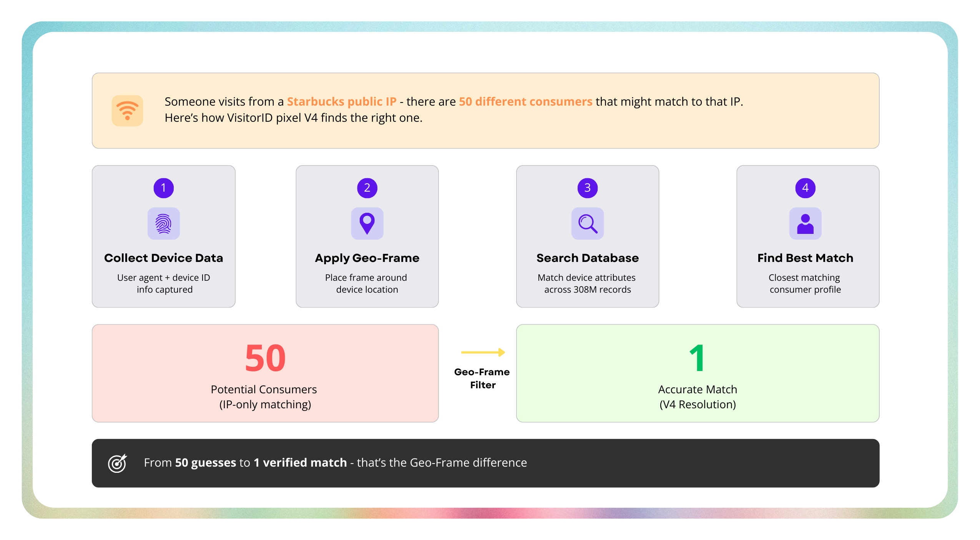Click the Find Best Match heading
The image size is (980, 540).
coord(805,258)
